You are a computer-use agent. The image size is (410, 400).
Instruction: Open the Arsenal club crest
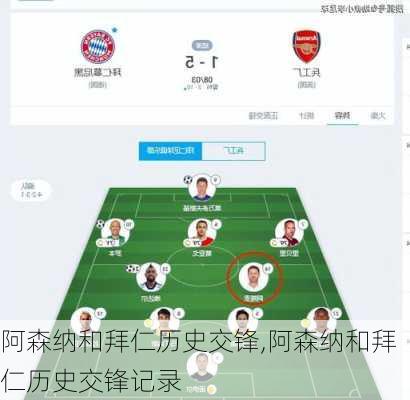pos(306,47)
